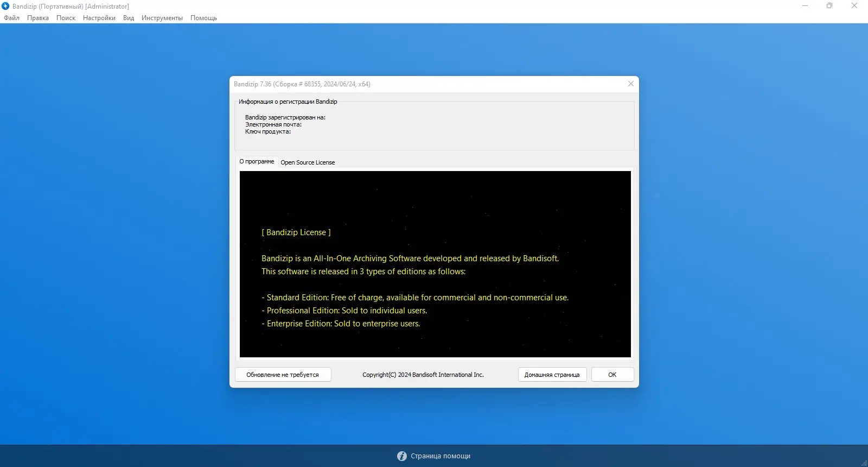Select the О программе tab

[257, 161]
